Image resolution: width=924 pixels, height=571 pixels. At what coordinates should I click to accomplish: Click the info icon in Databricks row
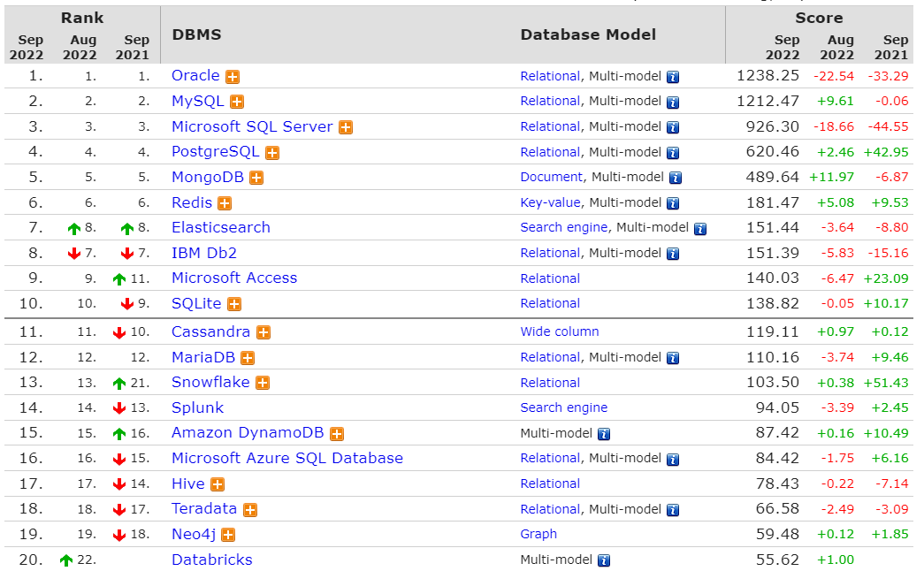604,561
